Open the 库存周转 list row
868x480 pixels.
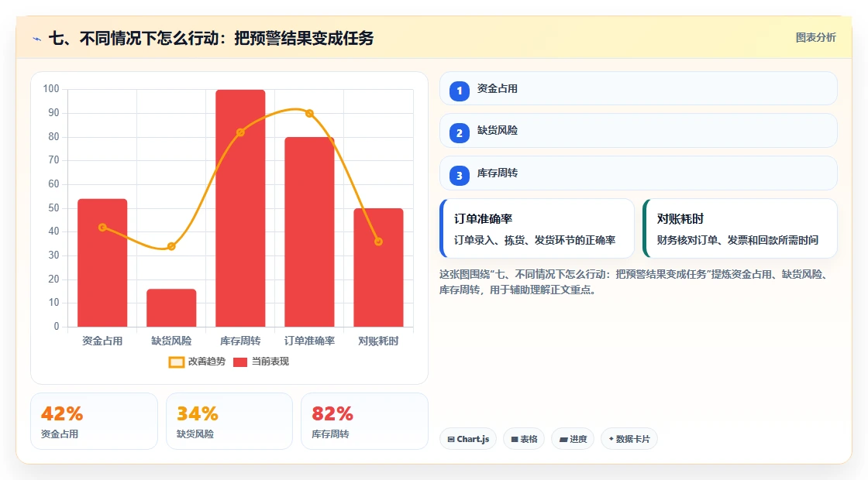coord(639,173)
